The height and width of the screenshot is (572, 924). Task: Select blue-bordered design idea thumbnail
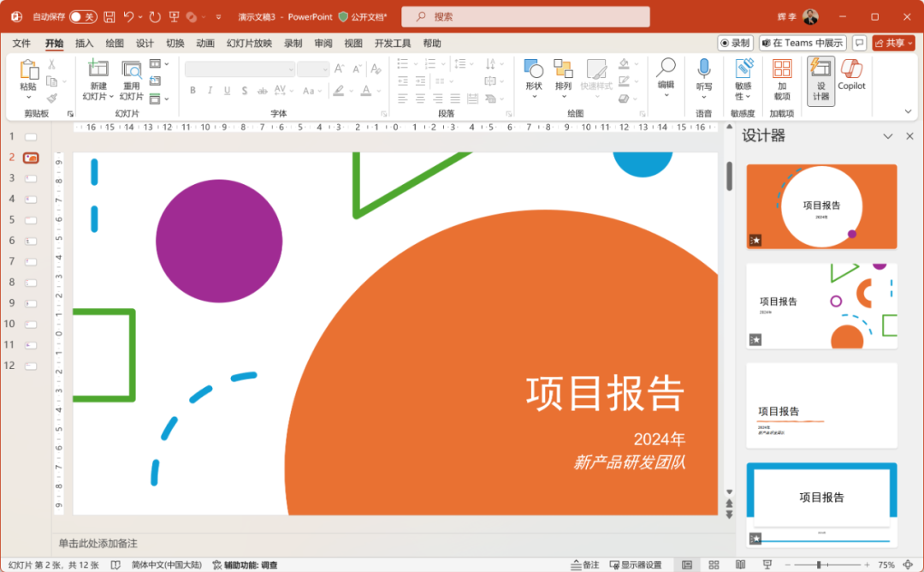(x=821, y=504)
